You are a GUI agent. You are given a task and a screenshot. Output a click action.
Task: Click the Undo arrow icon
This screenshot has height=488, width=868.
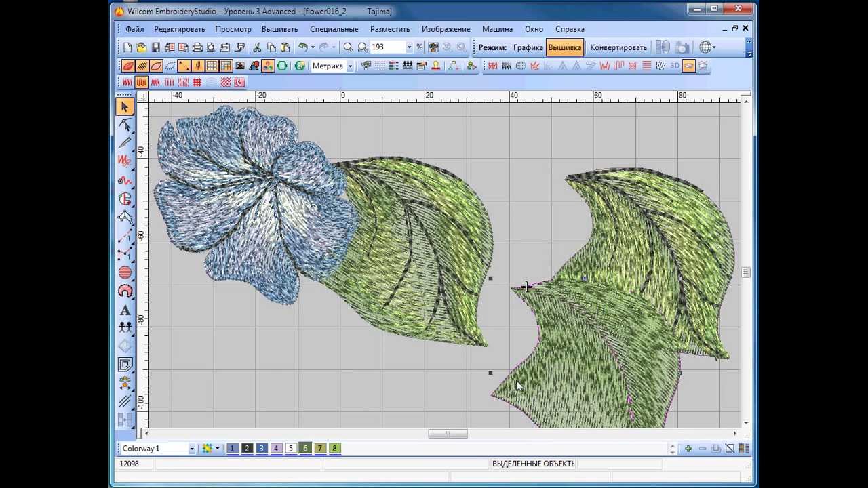pyautogui.click(x=303, y=47)
